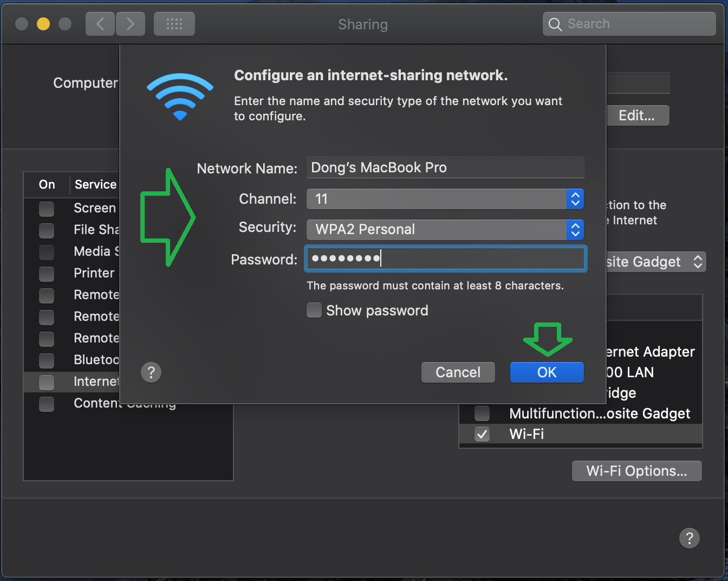Click the back navigation arrow in toolbar

pos(100,24)
